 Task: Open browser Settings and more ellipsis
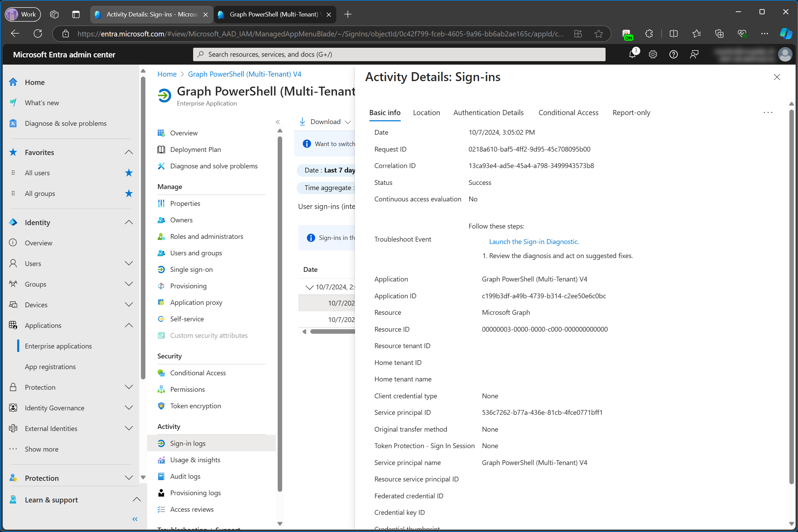(764, 34)
